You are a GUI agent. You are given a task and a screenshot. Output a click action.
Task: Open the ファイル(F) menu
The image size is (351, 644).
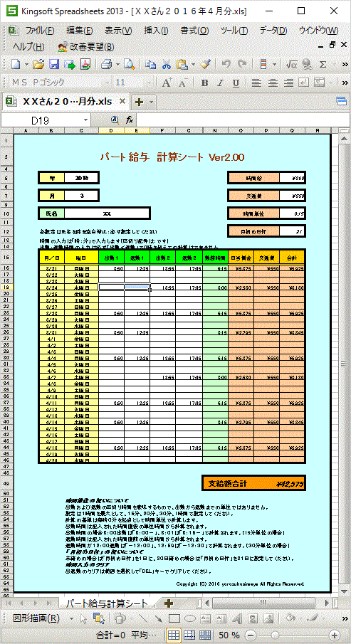click(x=39, y=31)
